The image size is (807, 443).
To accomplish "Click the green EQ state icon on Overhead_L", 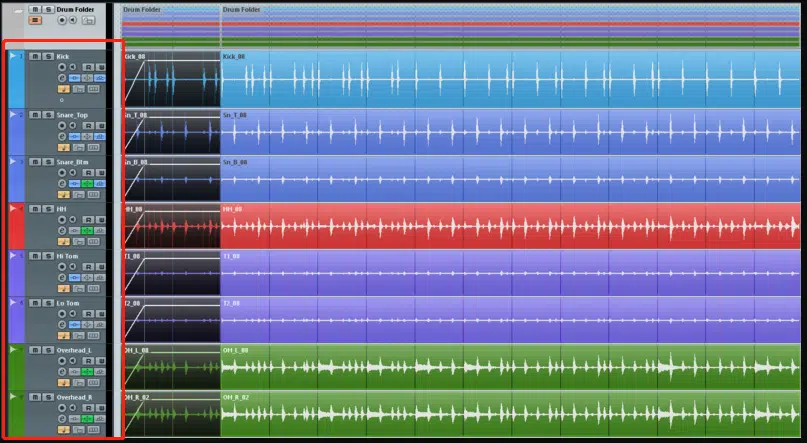I will (87, 372).
